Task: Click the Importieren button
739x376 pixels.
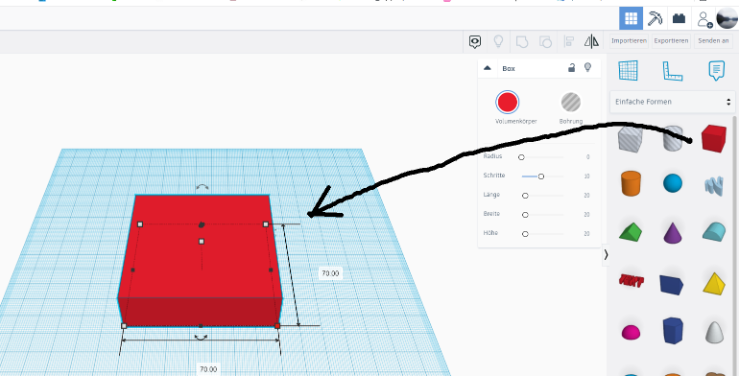Action: click(629, 41)
